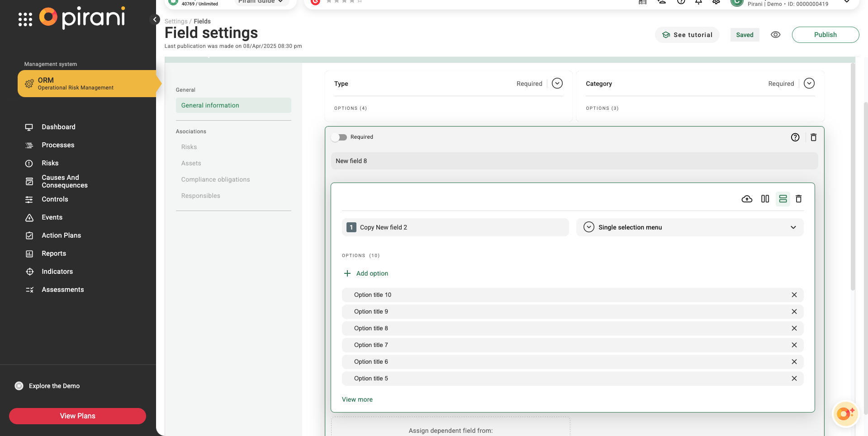The height and width of the screenshot is (436, 868).
Task: Click the New field 8 name input
Action: pyautogui.click(x=574, y=161)
